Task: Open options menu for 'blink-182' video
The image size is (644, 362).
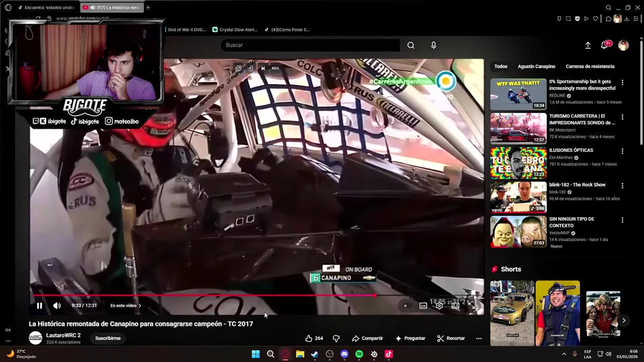Action: pyautogui.click(x=622, y=186)
